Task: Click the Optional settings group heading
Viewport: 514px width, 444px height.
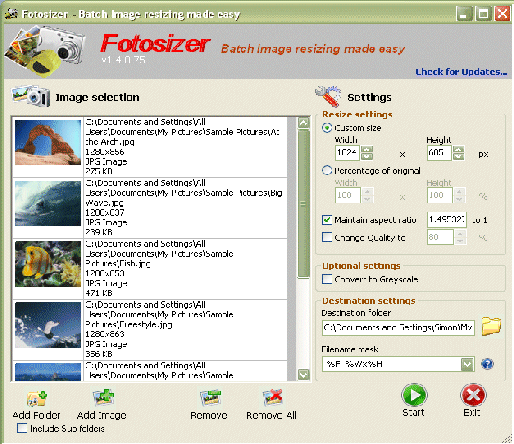Action: coord(361,266)
